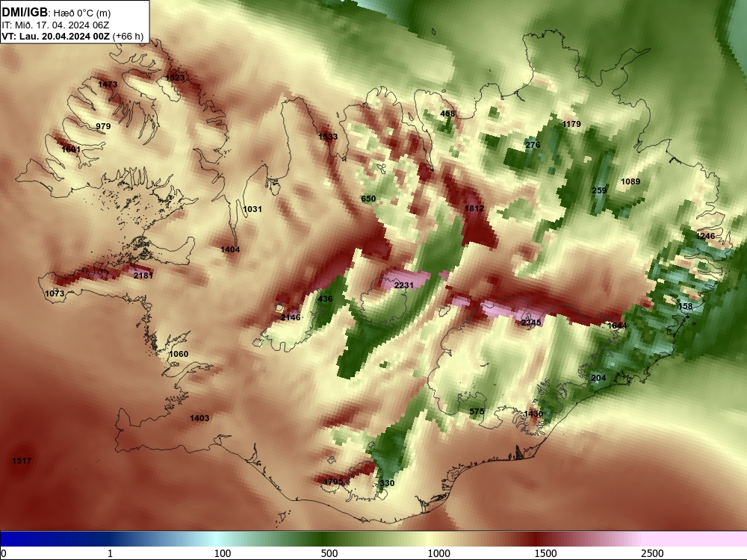Click the DMI/IGB title text

click(25, 13)
